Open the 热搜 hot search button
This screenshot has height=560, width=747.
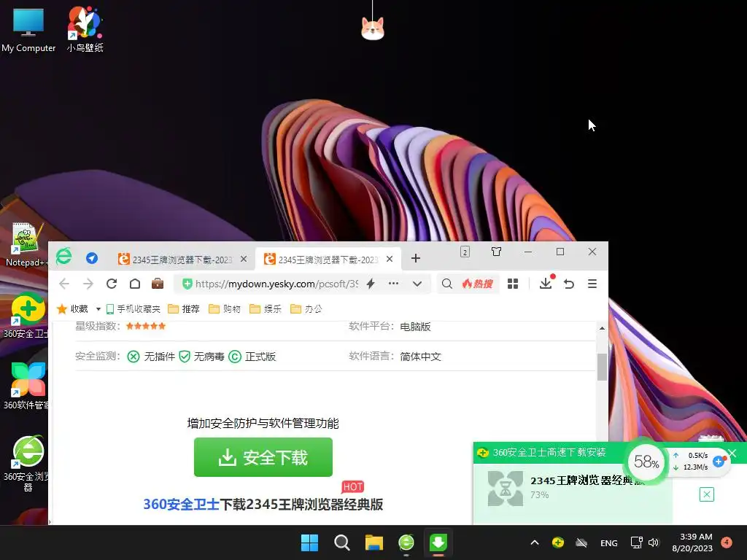[478, 284]
